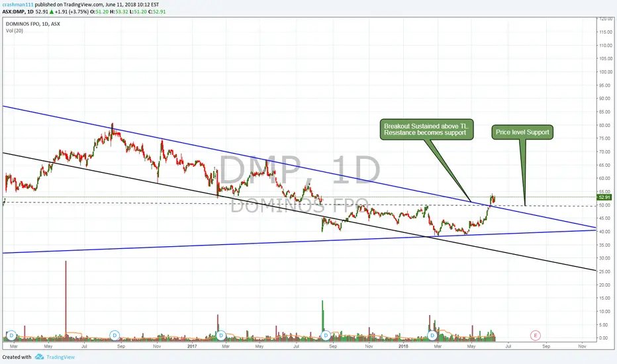Viewport: 617px width, 364px height.
Task: Click the O:51.20 open value
Action: point(99,12)
